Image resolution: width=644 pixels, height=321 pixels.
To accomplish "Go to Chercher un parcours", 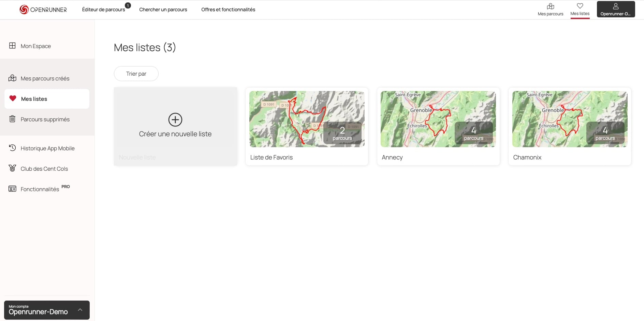I will click(163, 10).
